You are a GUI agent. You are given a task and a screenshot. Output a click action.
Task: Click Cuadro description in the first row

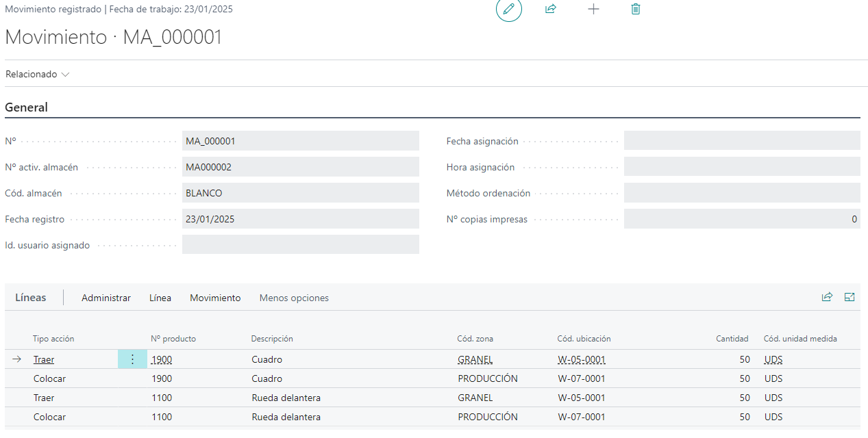(267, 359)
